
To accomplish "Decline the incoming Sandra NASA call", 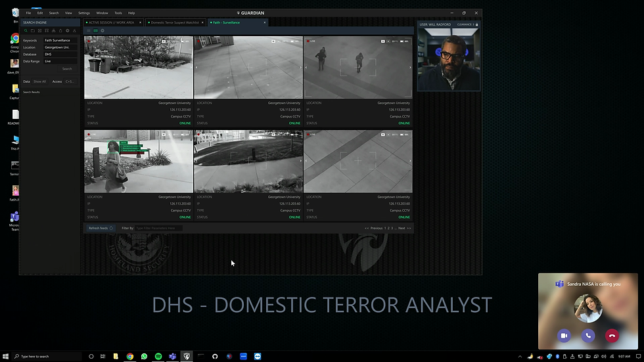I will [x=612, y=336].
